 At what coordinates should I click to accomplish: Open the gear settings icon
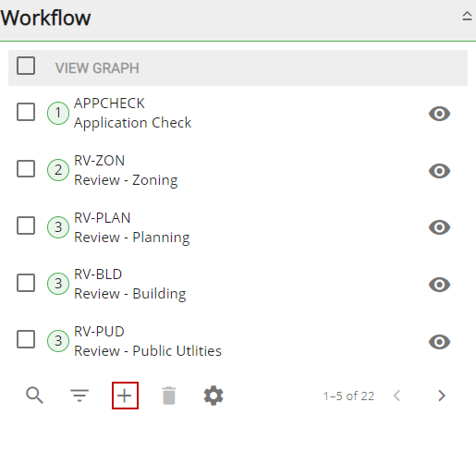(214, 396)
